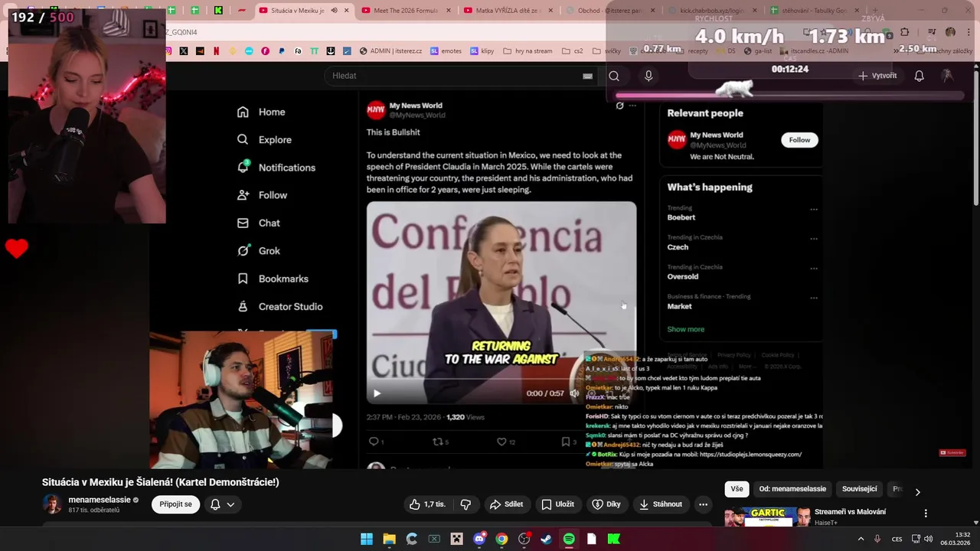The height and width of the screenshot is (551, 980).
Task: Open ADMIN | itsterez.cz bookmark
Action: (390, 51)
